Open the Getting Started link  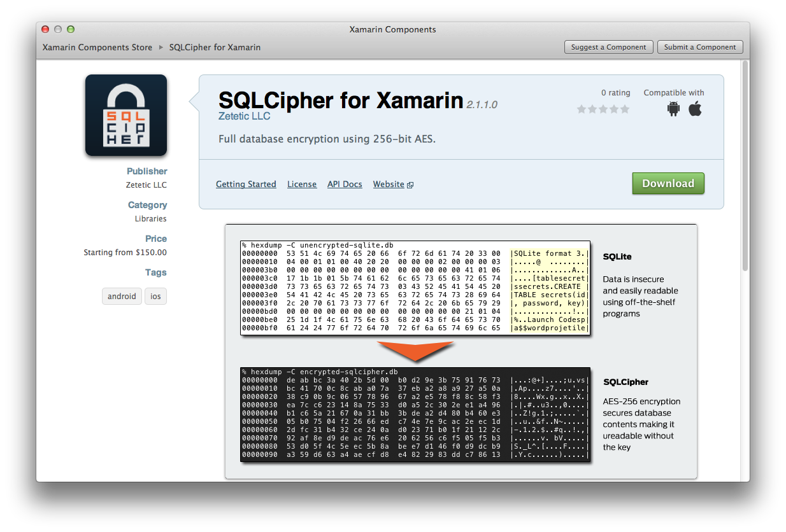(246, 185)
